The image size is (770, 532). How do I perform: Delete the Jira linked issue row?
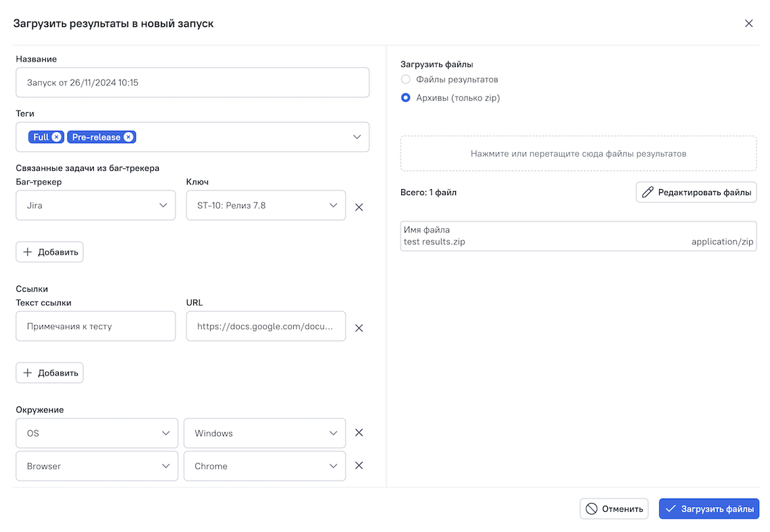(x=359, y=207)
